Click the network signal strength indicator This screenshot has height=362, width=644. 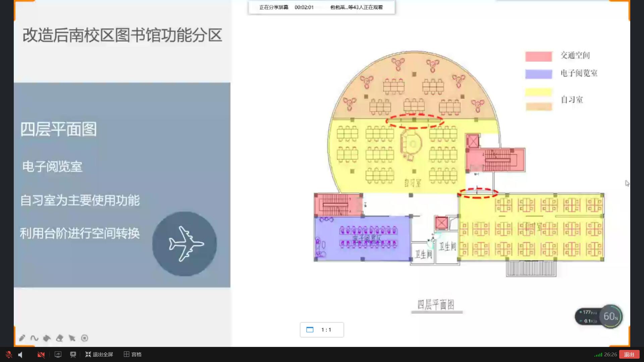coord(598,354)
